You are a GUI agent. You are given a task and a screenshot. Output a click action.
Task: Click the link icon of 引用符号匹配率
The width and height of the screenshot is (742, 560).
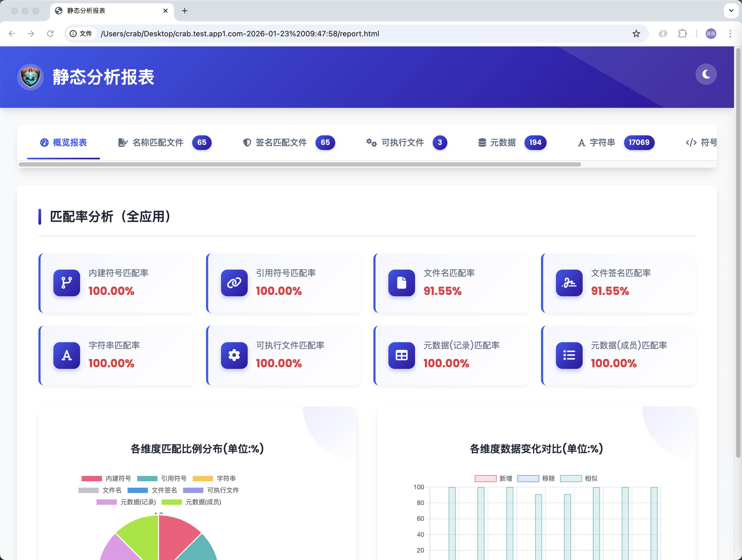(234, 283)
